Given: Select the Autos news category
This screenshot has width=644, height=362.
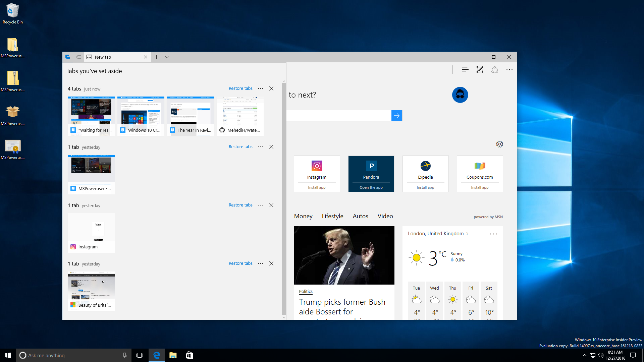Looking at the screenshot, I should click(x=360, y=216).
